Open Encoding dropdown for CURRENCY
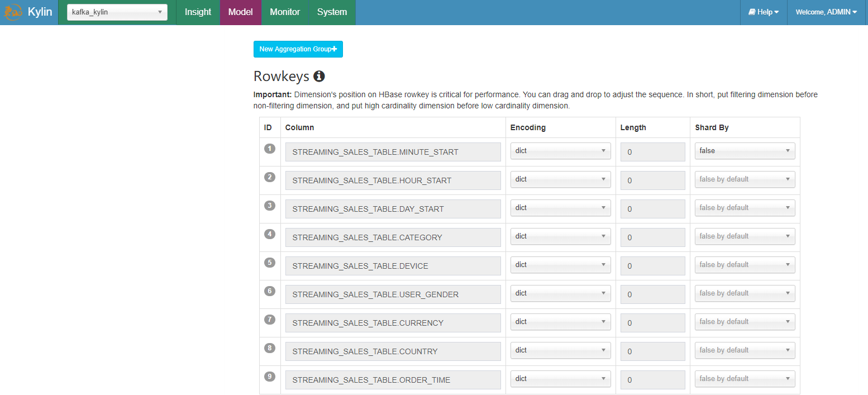 tap(560, 322)
